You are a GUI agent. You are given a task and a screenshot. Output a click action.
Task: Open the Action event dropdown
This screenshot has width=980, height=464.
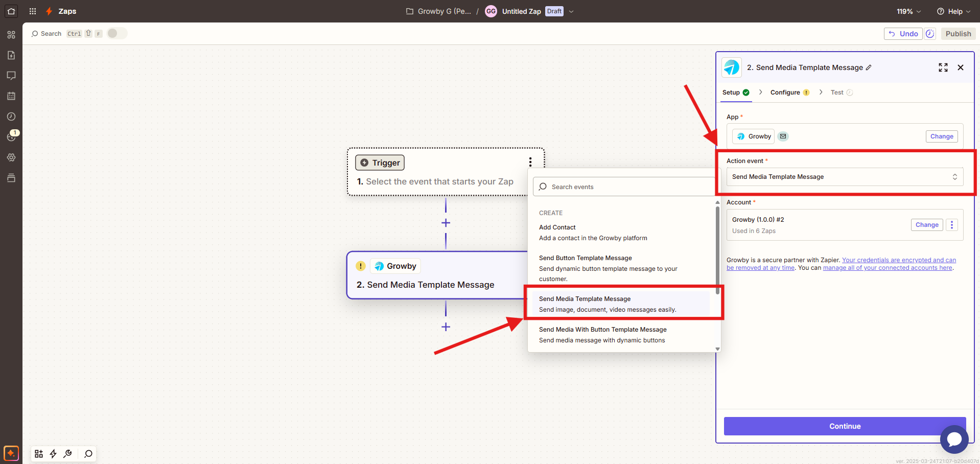coord(845,177)
